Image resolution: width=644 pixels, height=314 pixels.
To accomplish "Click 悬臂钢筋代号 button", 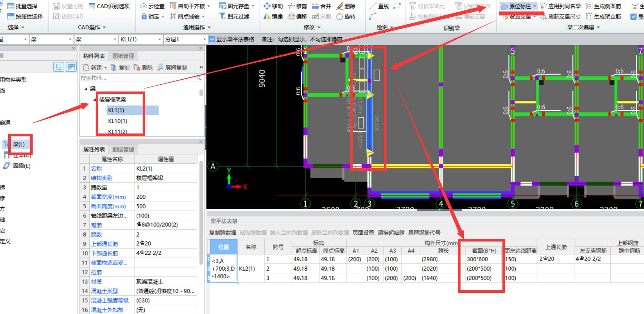I will 424,233.
